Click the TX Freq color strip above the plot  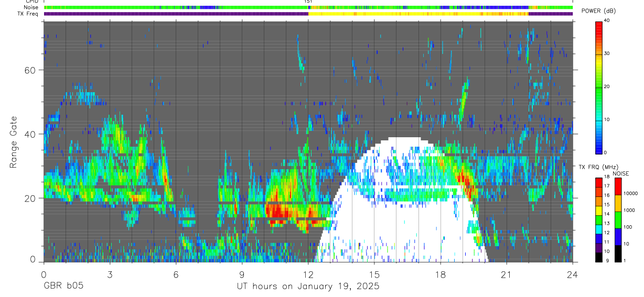(x=308, y=14)
